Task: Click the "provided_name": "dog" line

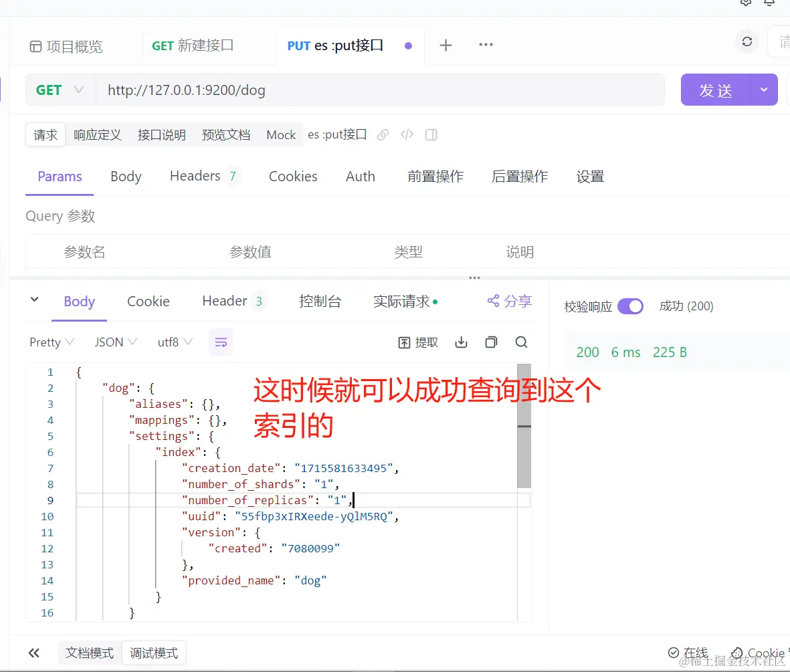Action: tap(254, 581)
